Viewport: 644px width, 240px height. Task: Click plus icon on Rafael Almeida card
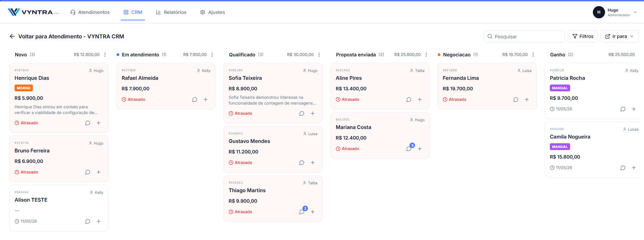[x=206, y=99]
